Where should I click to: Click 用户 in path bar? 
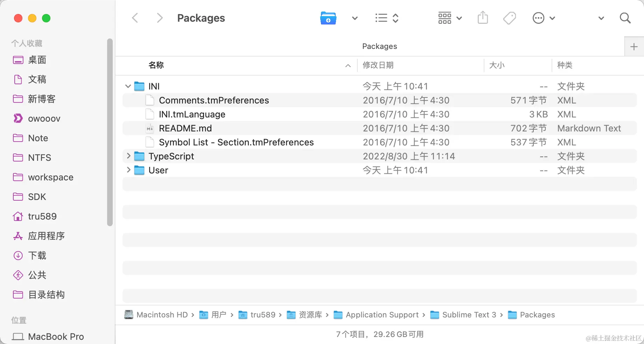coord(213,315)
